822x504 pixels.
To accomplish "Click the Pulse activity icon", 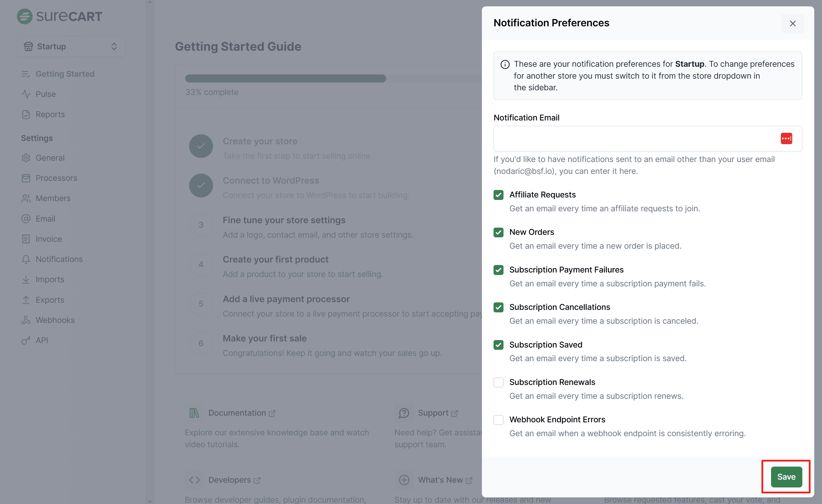I will pos(26,94).
